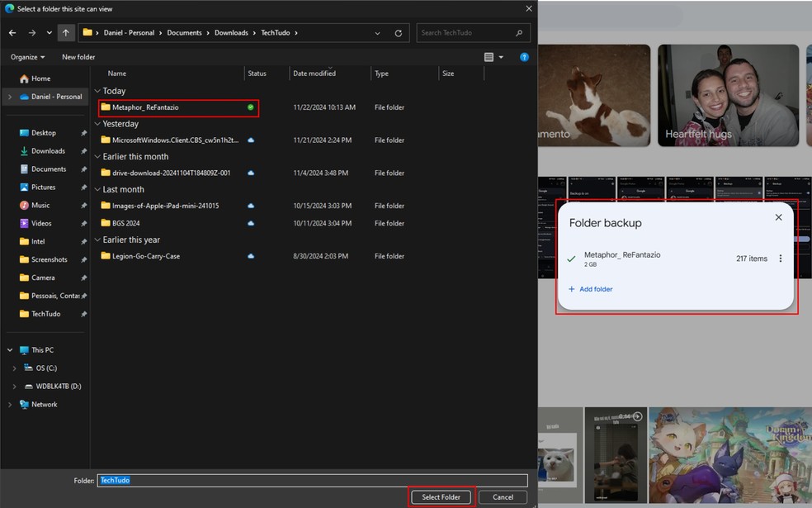Go up one folder level
The image size is (812, 508).
click(x=66, y=33)
